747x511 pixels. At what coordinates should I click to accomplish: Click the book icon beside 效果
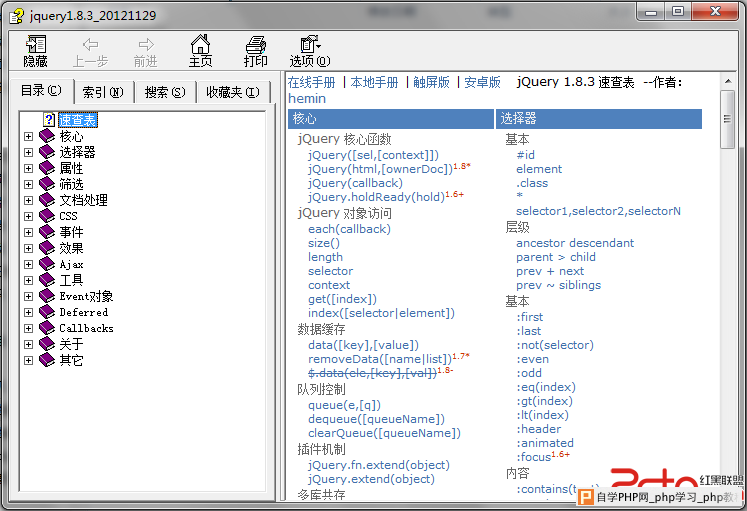(47, 248)
